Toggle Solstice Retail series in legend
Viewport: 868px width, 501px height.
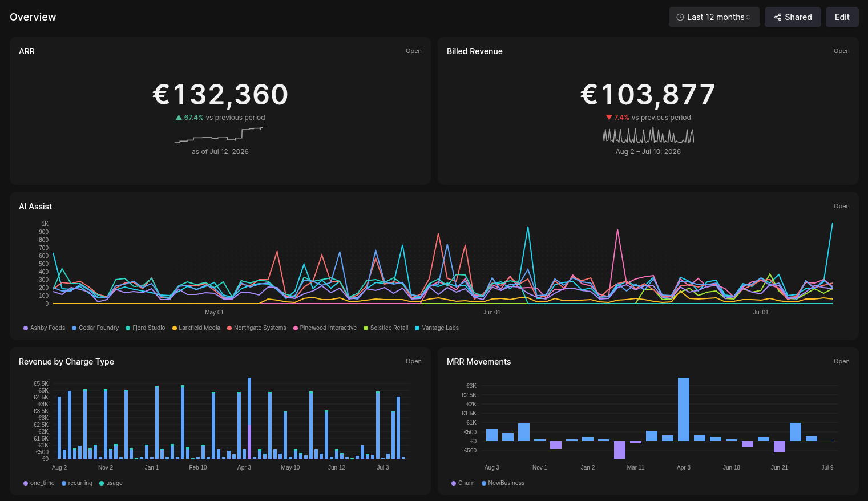click(386, 328)
